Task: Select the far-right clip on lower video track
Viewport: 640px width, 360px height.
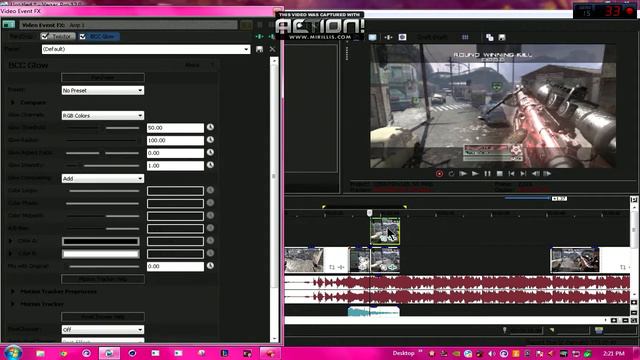Action: click(575, 260)
